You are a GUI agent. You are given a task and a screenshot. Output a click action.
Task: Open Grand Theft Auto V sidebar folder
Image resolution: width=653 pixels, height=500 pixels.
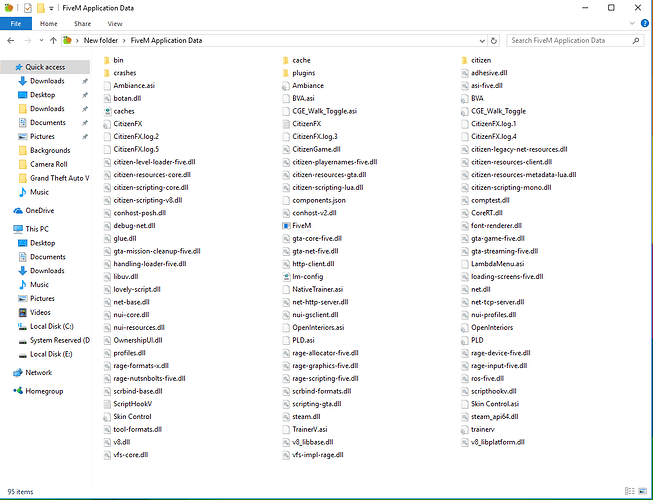60,178
